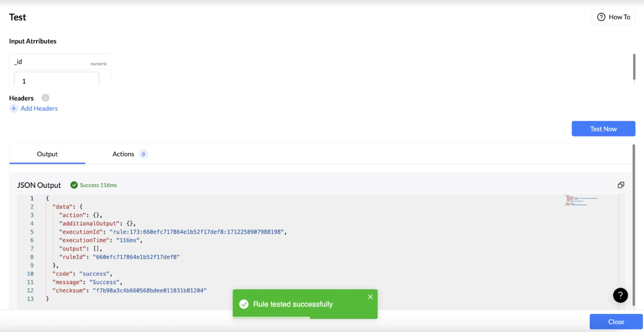
Task: Click the executionId value on line 5
Action: pyautogui.click(x=196, y=232)
